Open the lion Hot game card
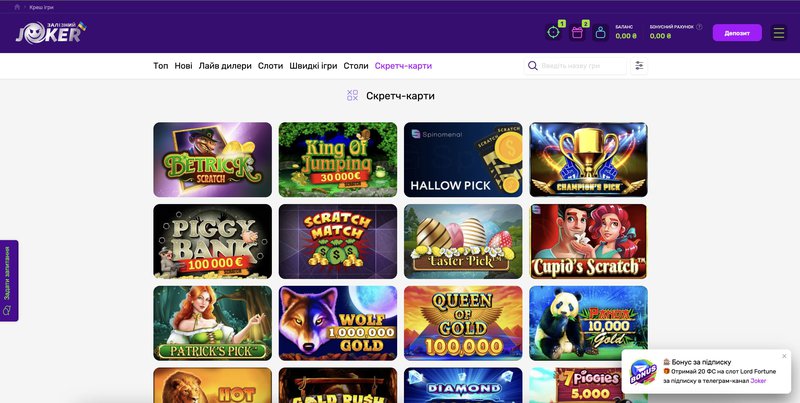 click(212, 385)
